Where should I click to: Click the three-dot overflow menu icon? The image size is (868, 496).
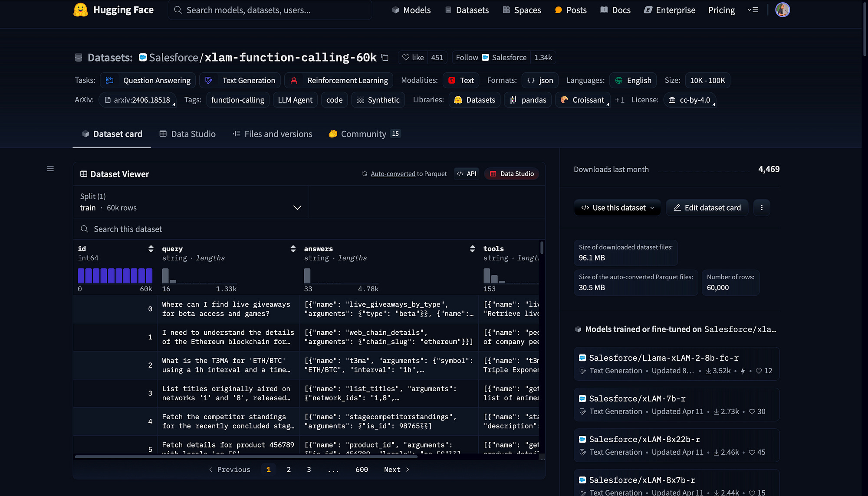[x=762, y=208]
